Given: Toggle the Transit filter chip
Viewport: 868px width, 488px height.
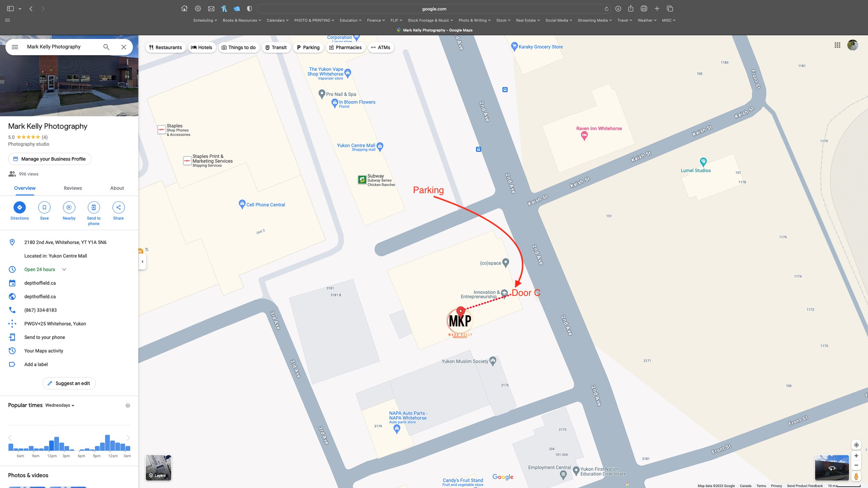Looking at the screenshot, I should pyautogui.click(x=276, y=48).
